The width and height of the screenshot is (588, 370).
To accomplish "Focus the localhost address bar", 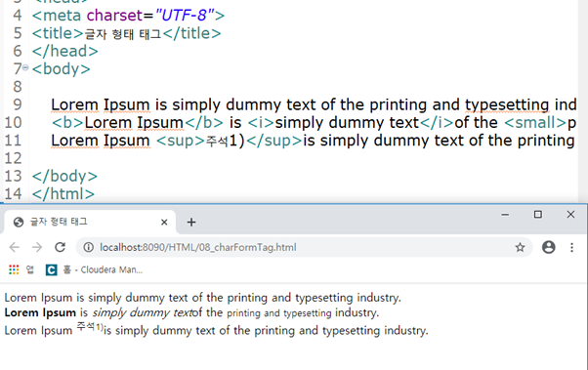I will (304, 247).
